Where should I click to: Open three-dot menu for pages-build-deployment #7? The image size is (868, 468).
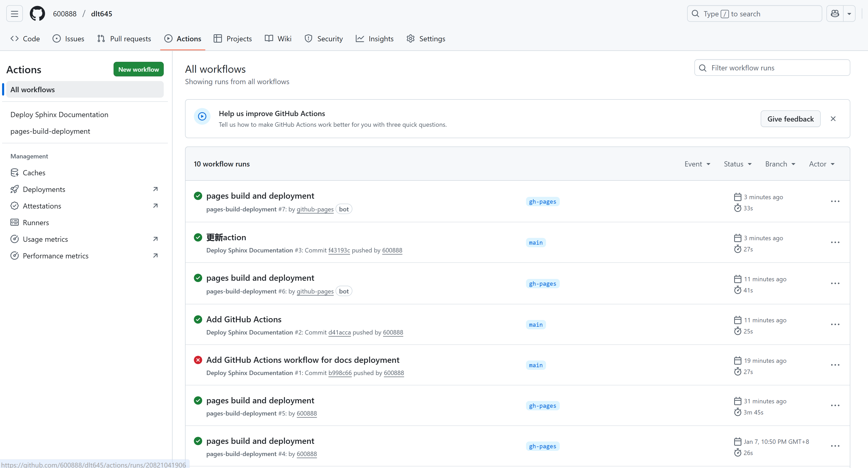[x=835, y=201]
